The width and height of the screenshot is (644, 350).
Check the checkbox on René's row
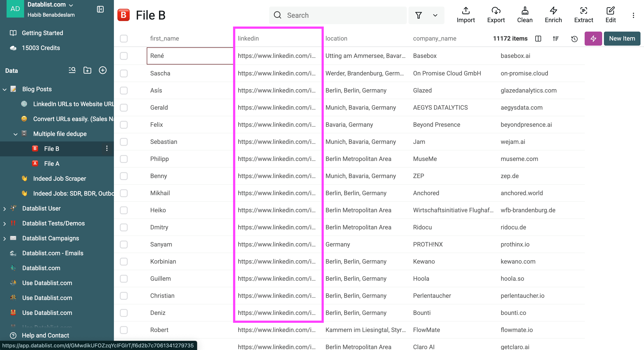[x=124, y=56]
